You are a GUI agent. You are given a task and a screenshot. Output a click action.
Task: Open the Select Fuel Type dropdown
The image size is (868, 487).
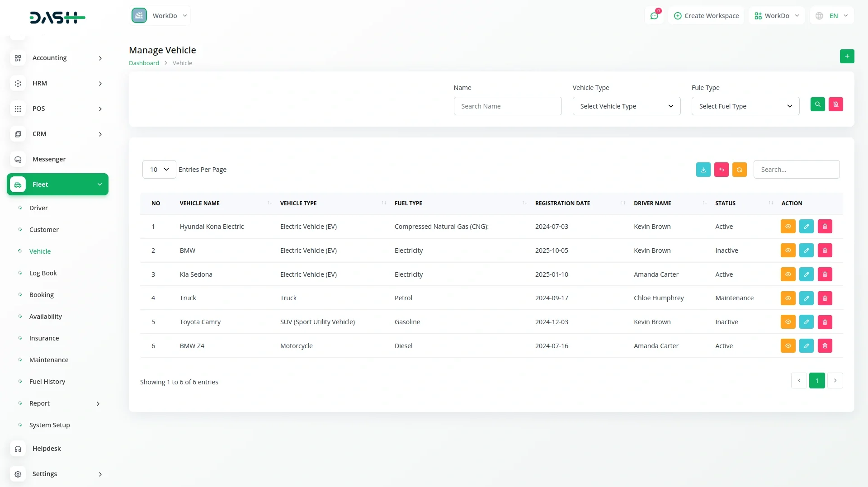[745, 106]
